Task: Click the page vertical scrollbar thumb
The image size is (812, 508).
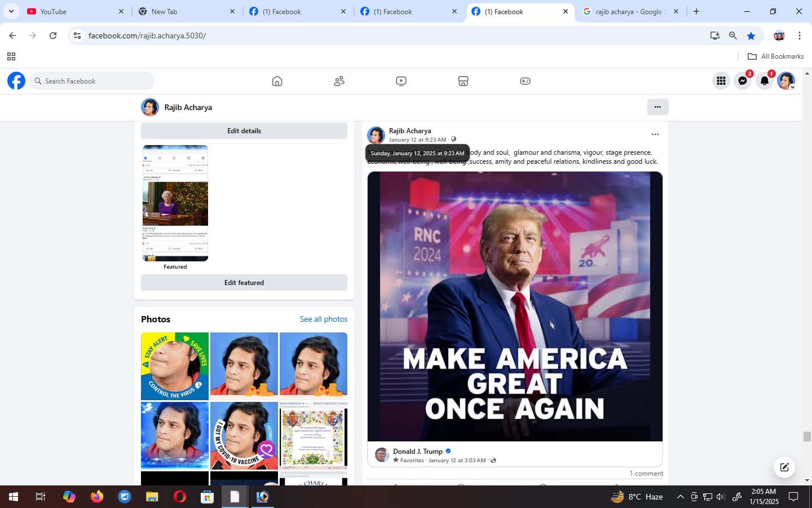Action: tap(807, 436)
